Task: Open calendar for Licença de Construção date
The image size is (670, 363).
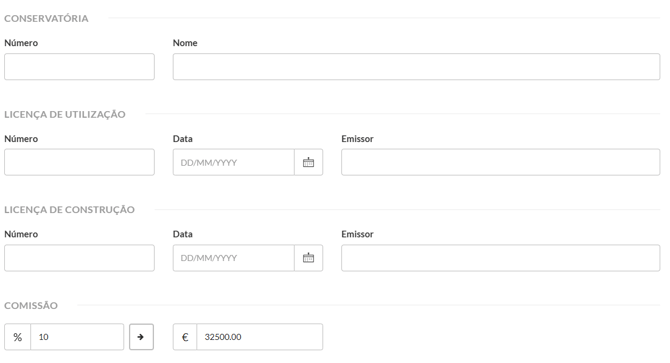Action: point(309,258)
